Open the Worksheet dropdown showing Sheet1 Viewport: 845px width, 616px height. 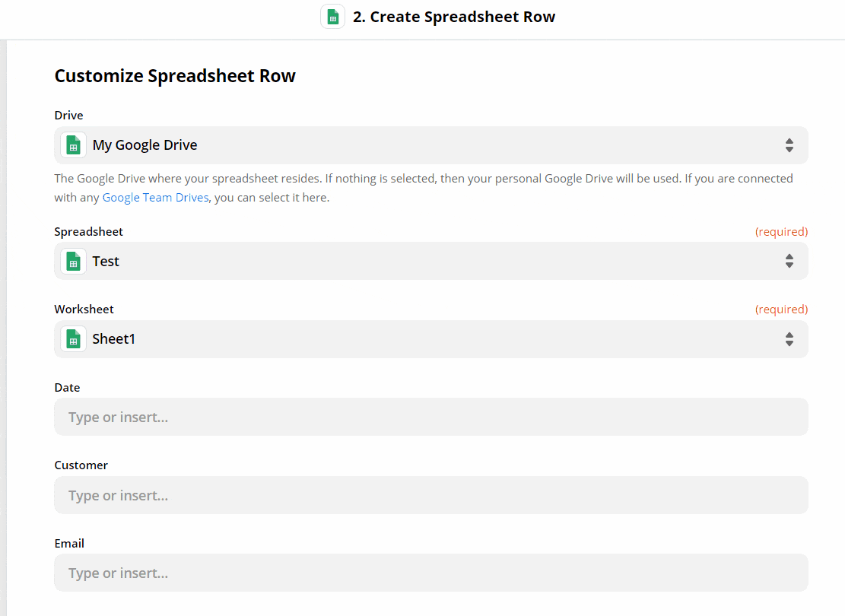pos(430,338)
